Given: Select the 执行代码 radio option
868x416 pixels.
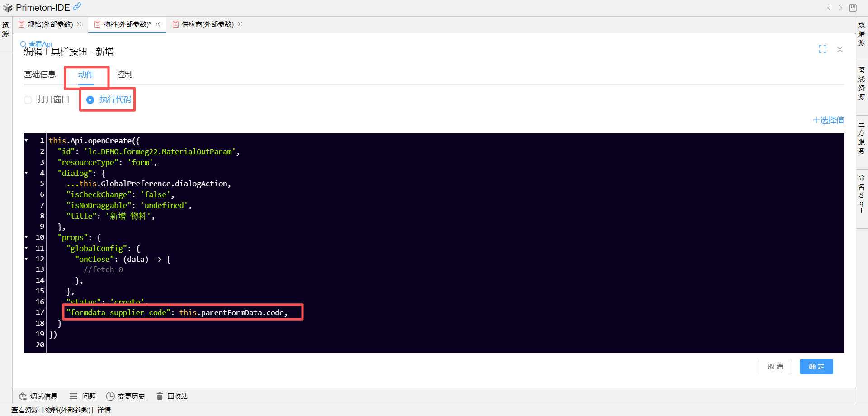Looking at the screenshot, I should [90, 100].
